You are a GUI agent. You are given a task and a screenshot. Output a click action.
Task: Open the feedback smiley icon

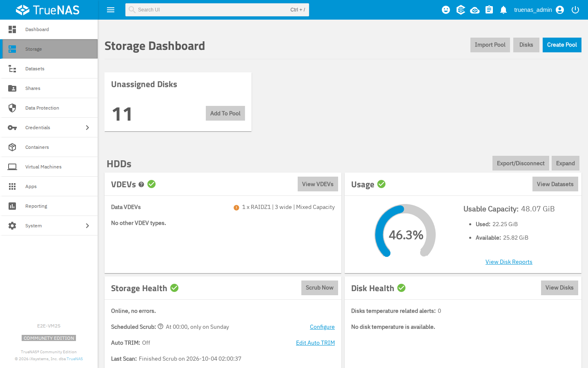pos(446,10)
